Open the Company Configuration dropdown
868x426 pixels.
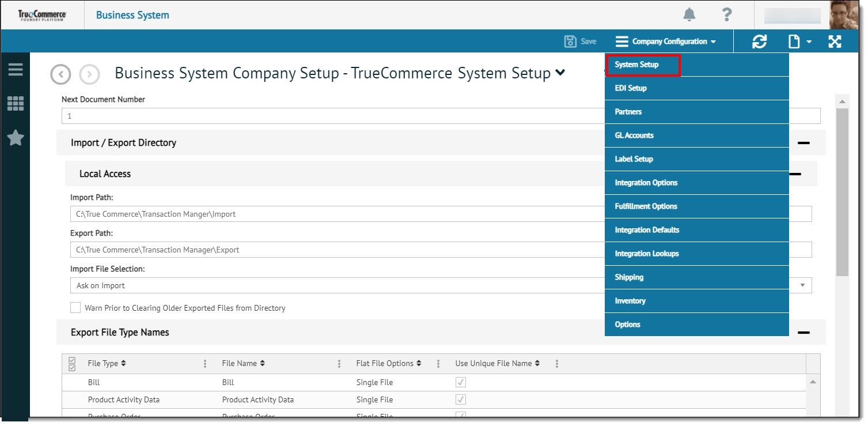(666, 42)
